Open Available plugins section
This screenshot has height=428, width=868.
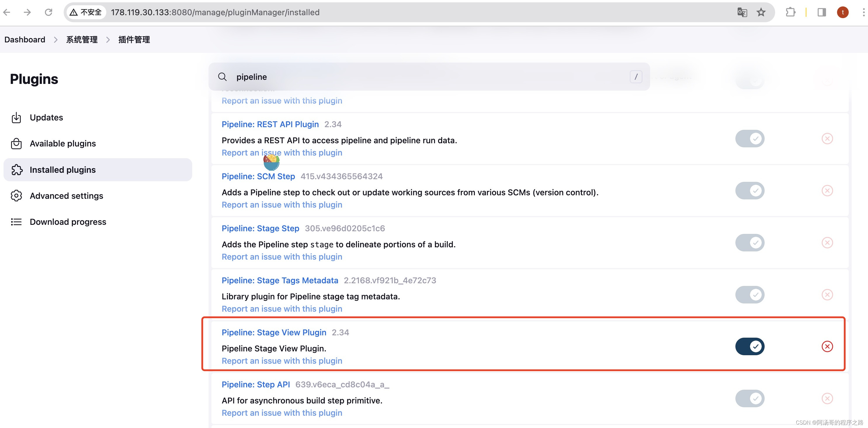click(98, 143)
